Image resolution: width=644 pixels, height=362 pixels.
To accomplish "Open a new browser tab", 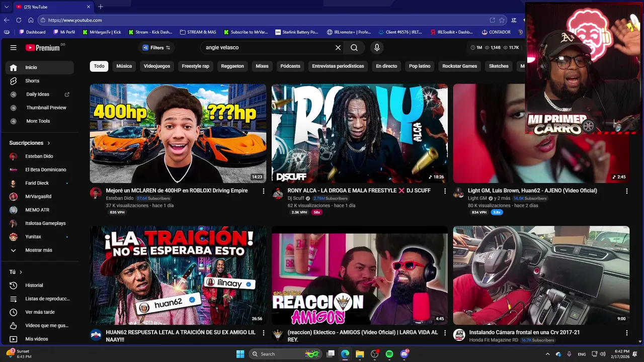I will click(x=101, y=7).
